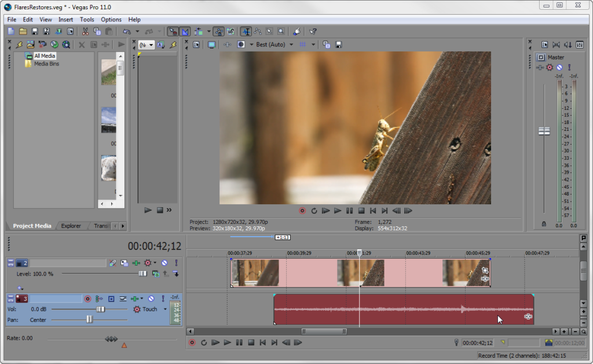The height and width of the screenshot is (364, 593).
Task: Mute video track 2
Action: (x=164, y=263)
